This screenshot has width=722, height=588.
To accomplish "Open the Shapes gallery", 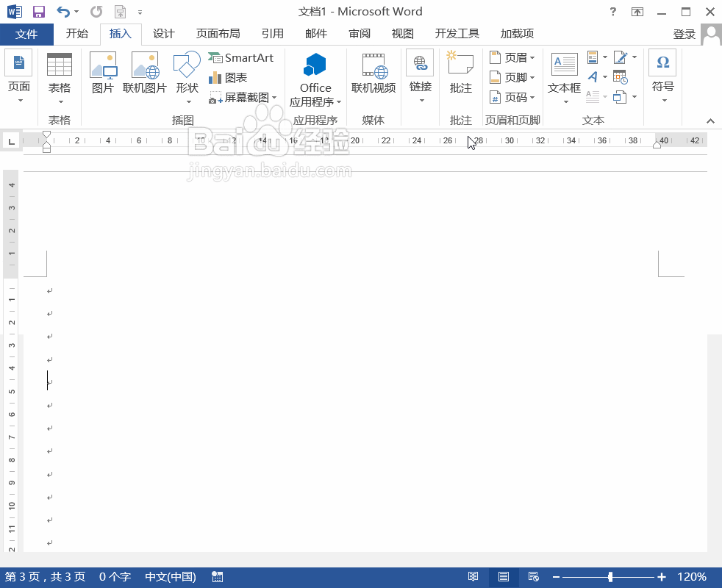I will [x=187, y=76].
